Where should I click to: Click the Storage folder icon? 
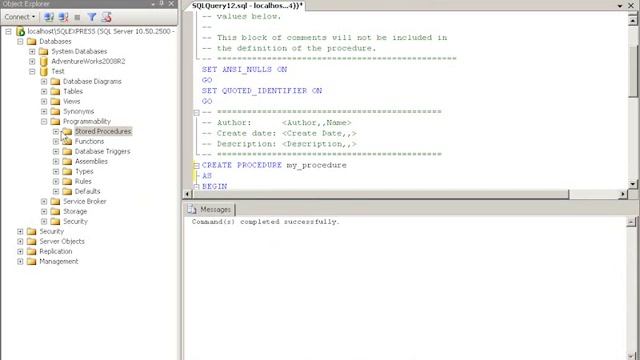(x=55, y=211)
